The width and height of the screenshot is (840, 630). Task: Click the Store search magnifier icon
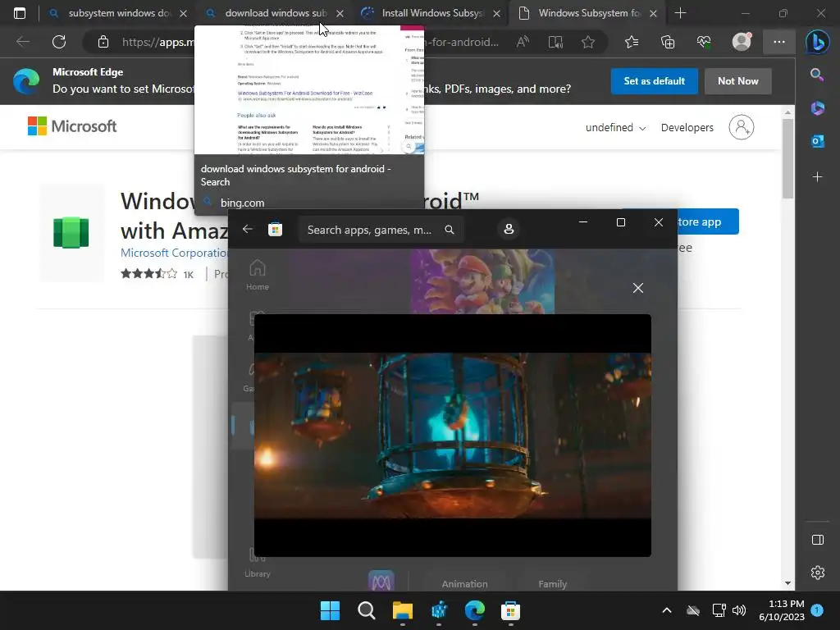click(x=450, y=230)
